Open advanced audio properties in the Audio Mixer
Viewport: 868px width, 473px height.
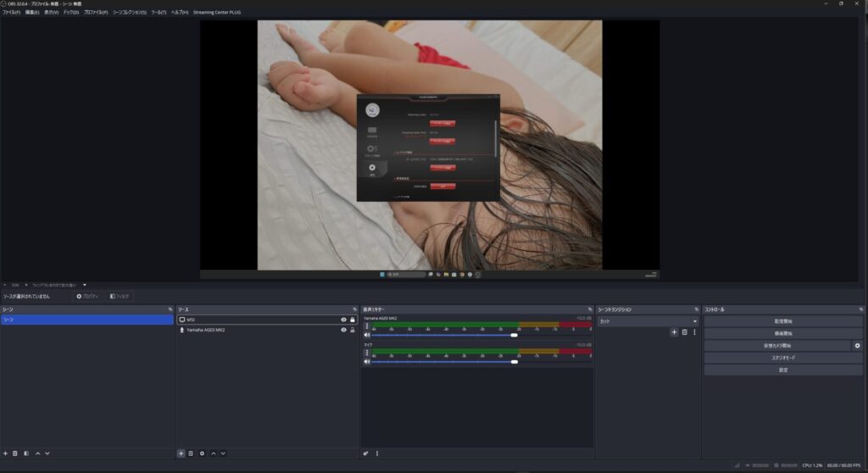365,454
